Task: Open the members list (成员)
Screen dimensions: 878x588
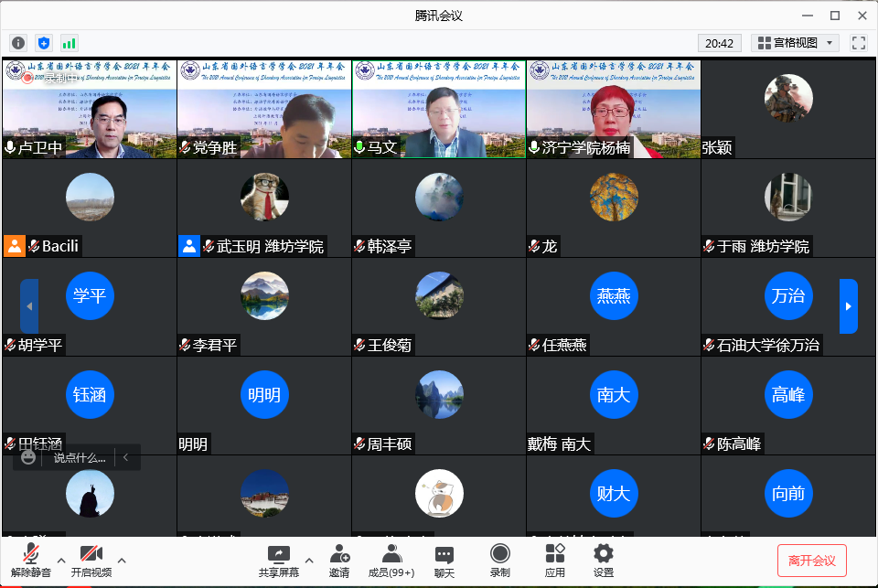Action: pos(391,560)
